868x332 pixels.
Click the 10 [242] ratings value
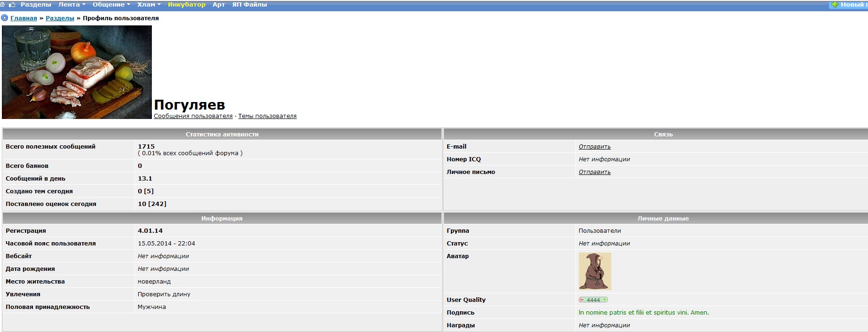click(152, 204)
